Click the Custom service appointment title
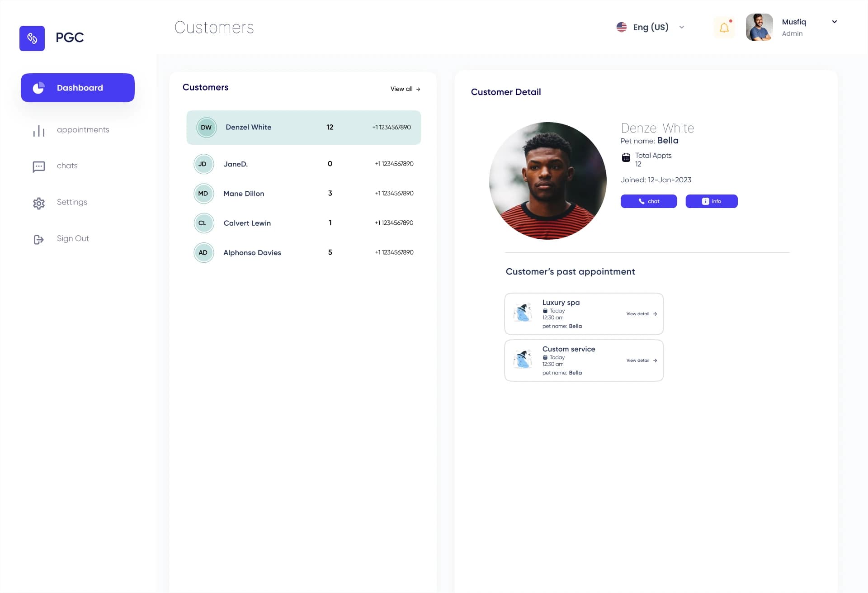Image resolution: width=868 pixels, height=593 pixels. pos(569,349)
